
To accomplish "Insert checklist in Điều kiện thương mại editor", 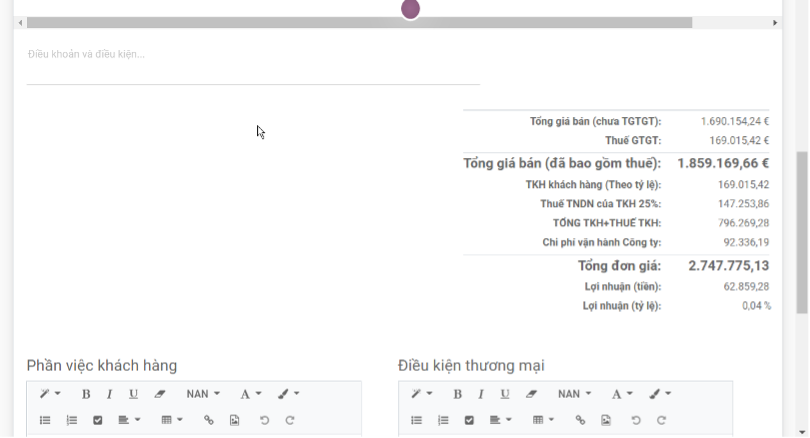I will tap(469, 420).
